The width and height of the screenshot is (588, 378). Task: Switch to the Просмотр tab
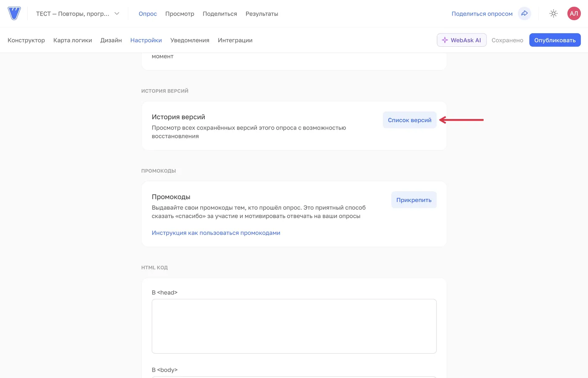(x=179, y=14)
